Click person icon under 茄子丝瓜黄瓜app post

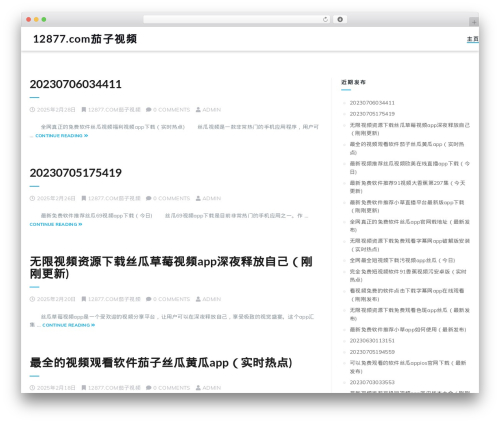click(x=198, y=388)
